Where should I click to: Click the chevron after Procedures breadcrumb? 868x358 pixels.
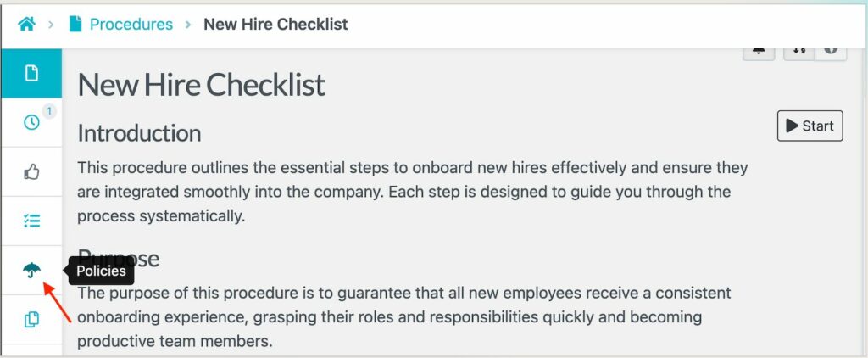click(x=187, y=24)
